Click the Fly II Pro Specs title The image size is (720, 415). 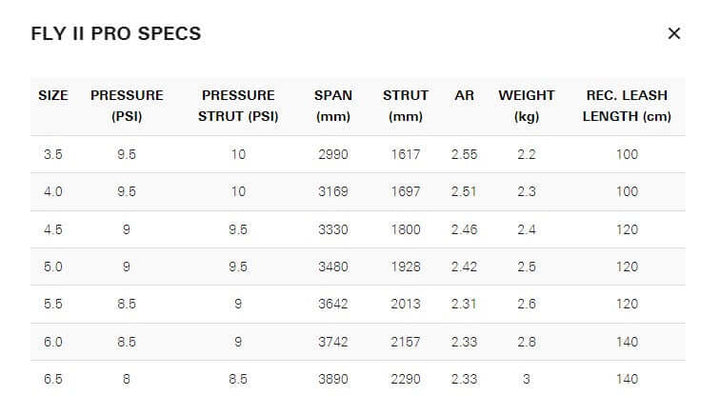coord(116,34)
